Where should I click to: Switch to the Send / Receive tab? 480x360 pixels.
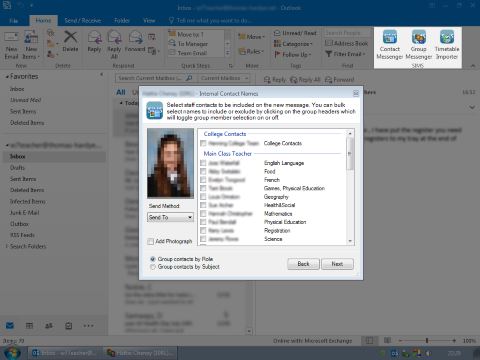pos(82,21)
